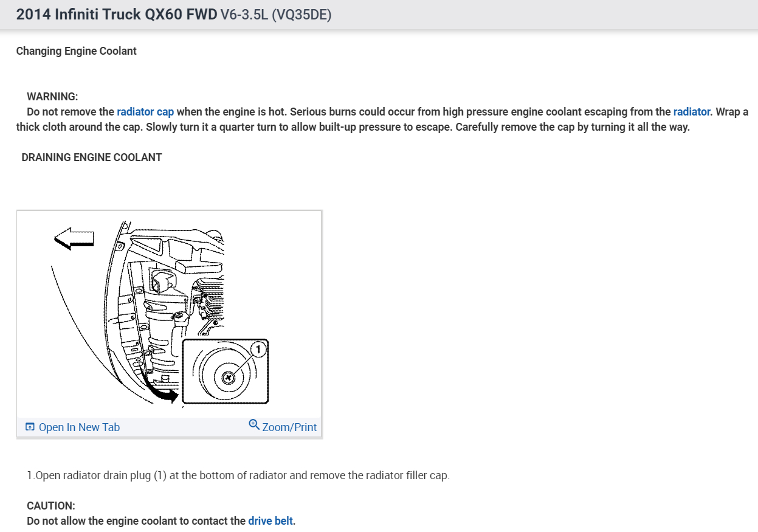Click the 'V6-3.5L (VQ35DE)' engine text
Viewport: 758px width, 532px height.
(276, 15)
